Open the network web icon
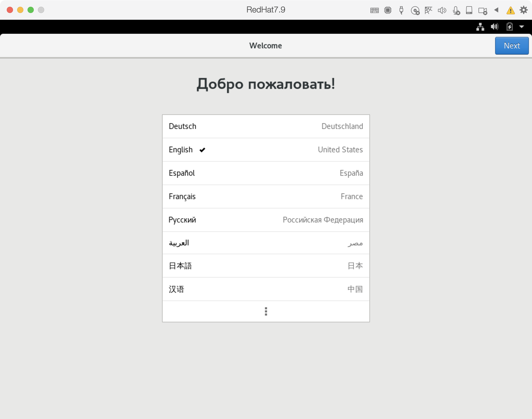The image size is (532, 419). (x=428, y=10)
